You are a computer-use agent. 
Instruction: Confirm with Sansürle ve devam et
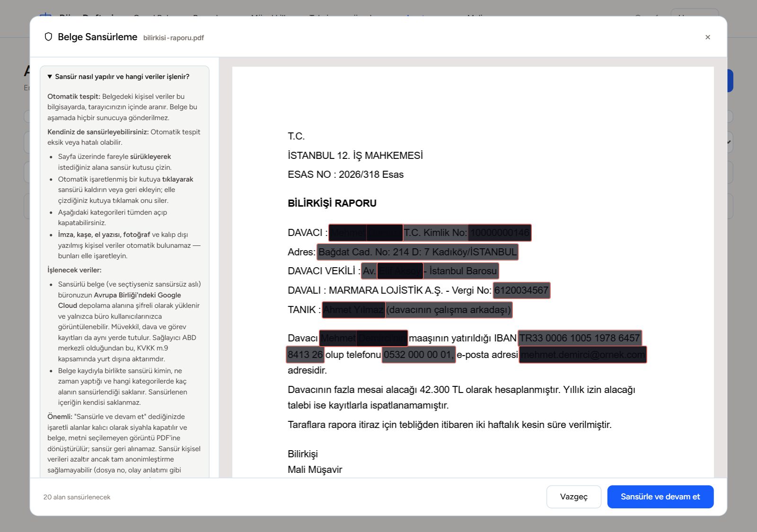tap(660, 497)
